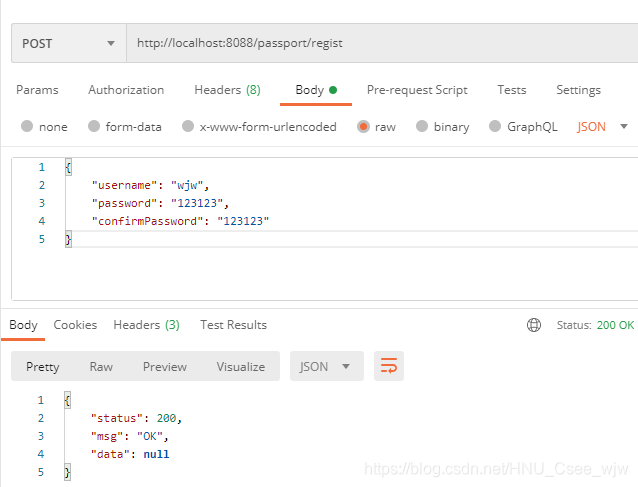Click the Visualize response button
Viewport: 638px width, 487px height.
[x=241, y=366]
